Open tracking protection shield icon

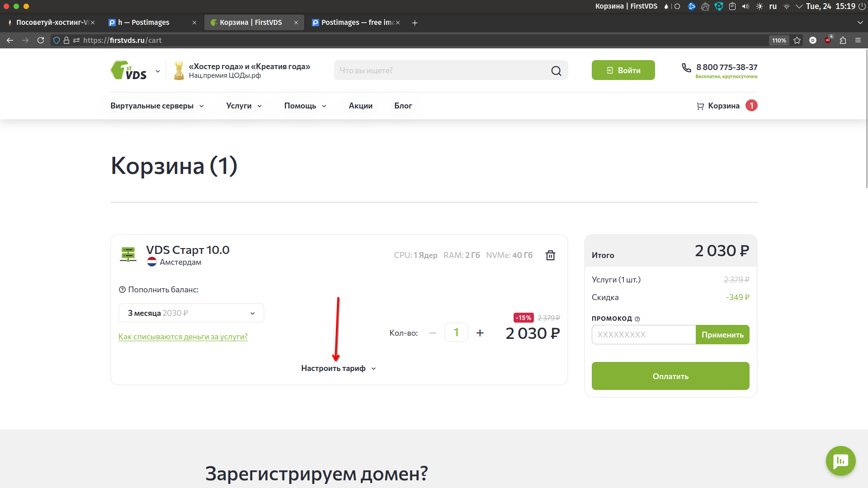click(57, 40)
